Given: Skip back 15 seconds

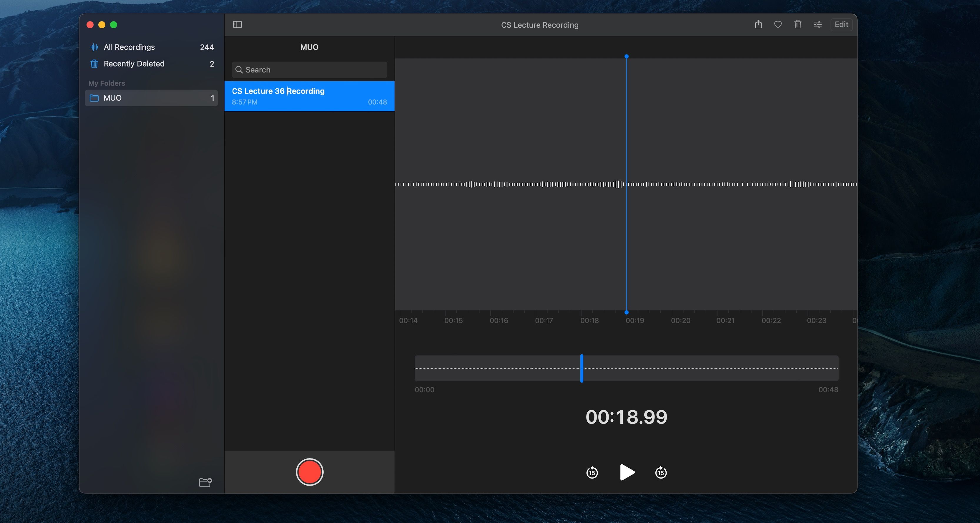Looking at the screenshot, I should tap(592, 473).
